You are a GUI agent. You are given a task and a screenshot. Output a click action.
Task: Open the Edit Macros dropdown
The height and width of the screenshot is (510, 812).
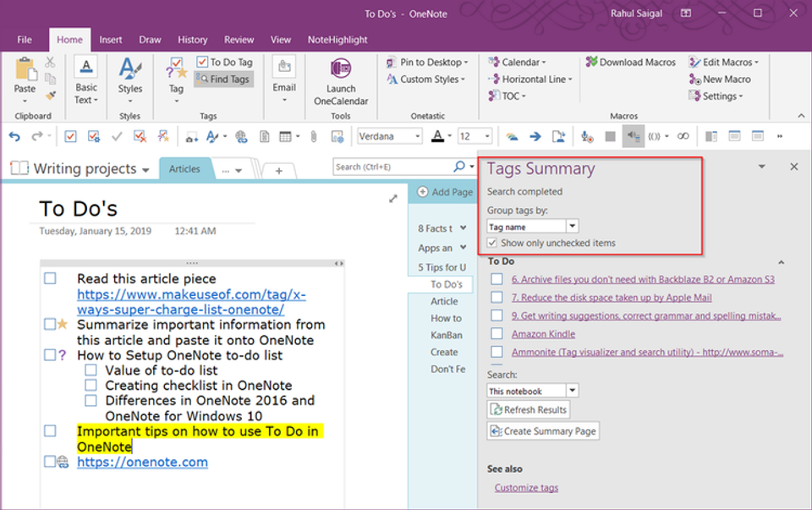point(723,62)
